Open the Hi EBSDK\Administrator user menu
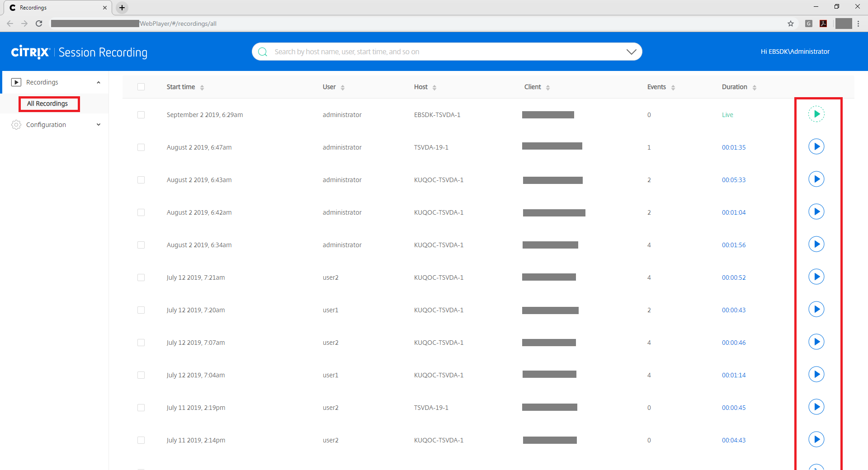This screenshot has height=470, width=868. point(795,52)
